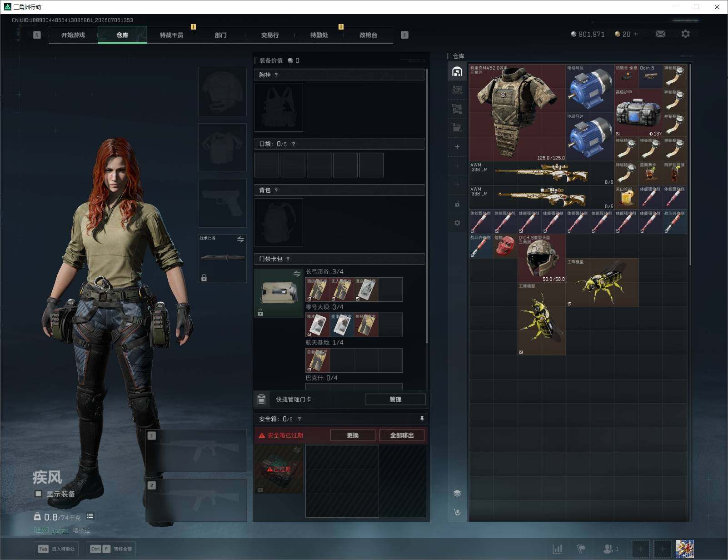Viewport: 728px width, 560px height.
Task: Click the plus icon to add warehouse page
Action: coord(457,147)
